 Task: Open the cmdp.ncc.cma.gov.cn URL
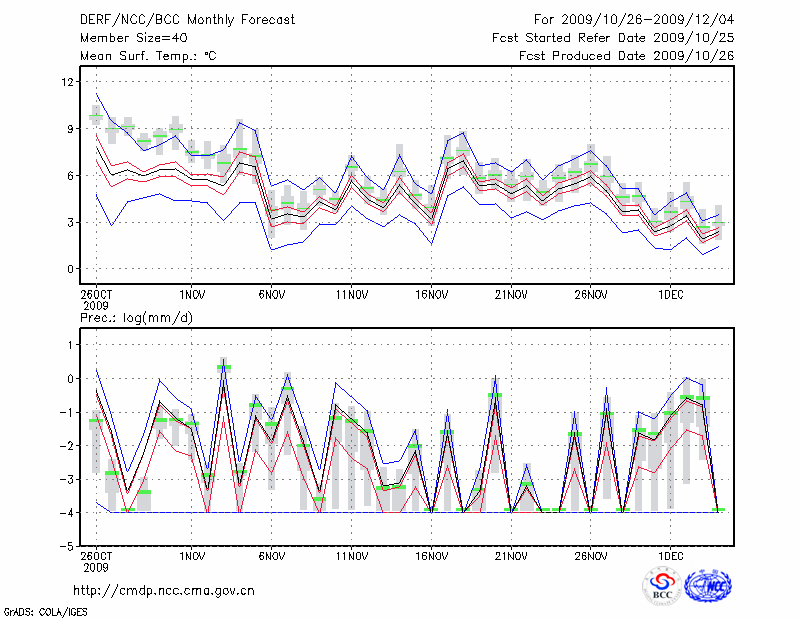(164, 590)
